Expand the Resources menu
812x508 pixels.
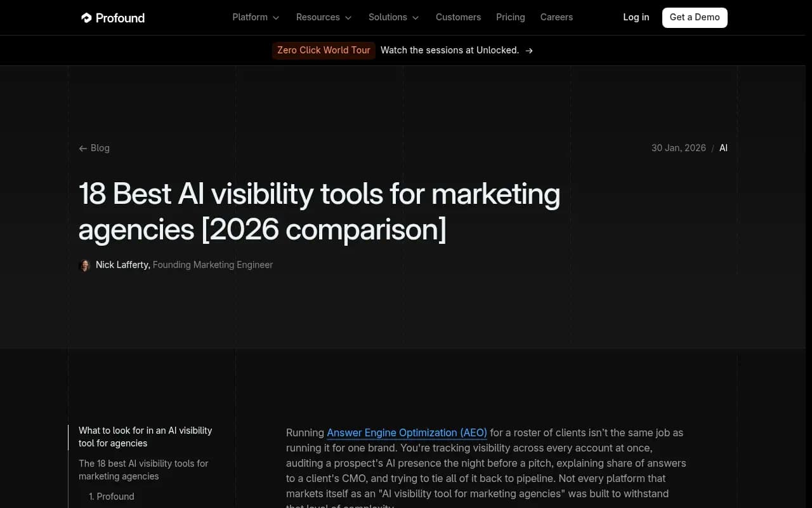[x=324, y=17]
